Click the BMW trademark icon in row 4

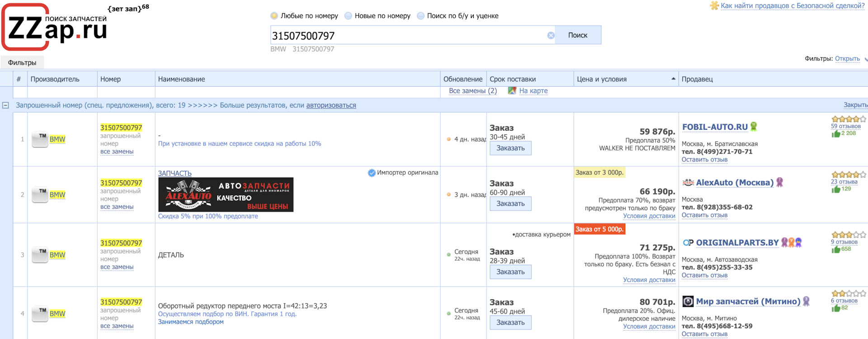[x=40, y=314]
